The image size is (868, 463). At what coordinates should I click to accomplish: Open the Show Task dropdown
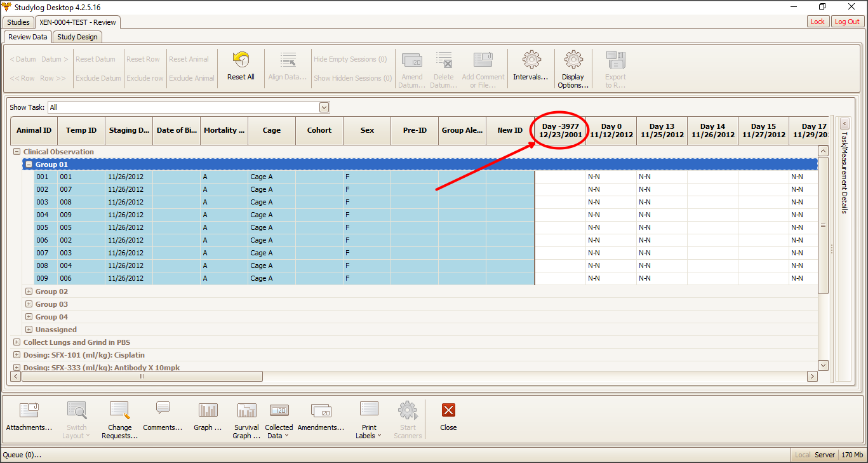click(324, 107)
